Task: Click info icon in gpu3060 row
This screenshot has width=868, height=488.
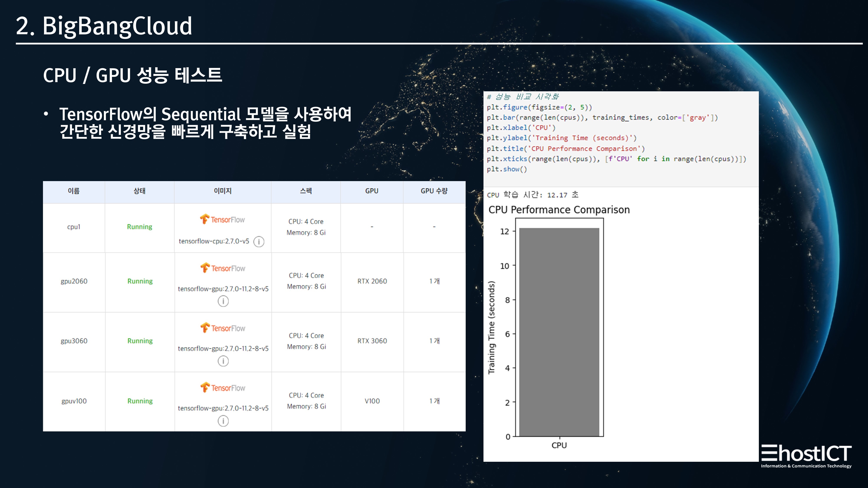Action: click(x=223, y=361)
